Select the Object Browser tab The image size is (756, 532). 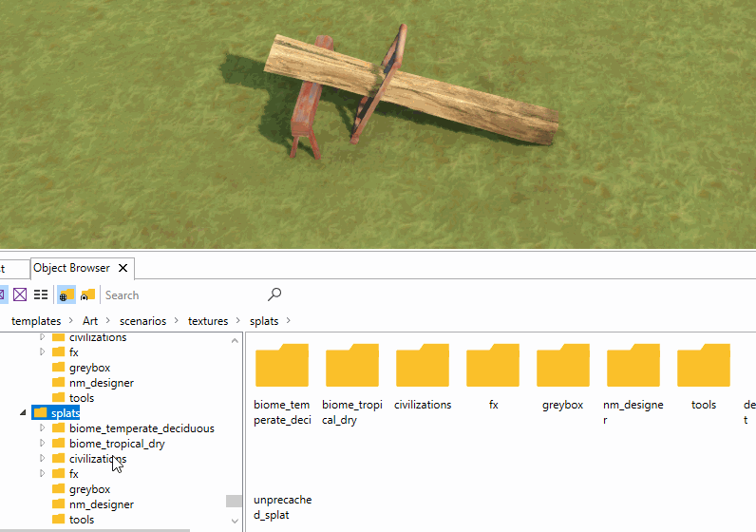71,268
